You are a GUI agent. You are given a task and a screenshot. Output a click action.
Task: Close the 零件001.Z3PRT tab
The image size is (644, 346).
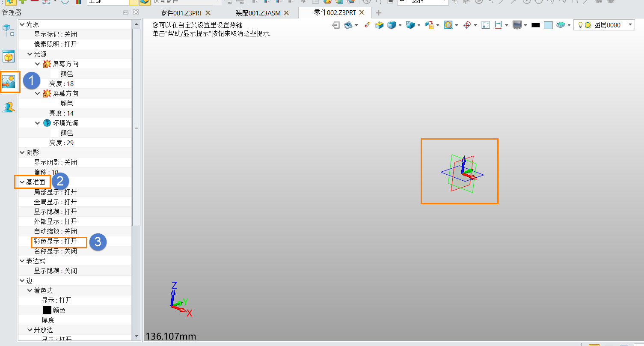coord(208,13)
